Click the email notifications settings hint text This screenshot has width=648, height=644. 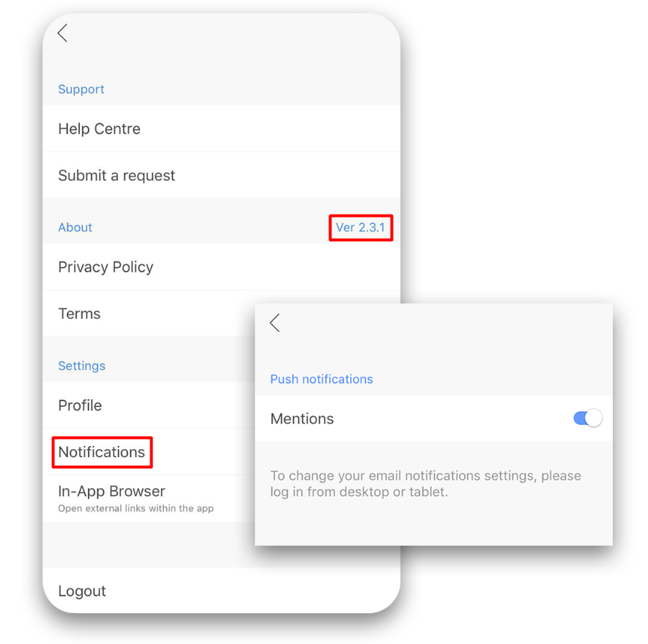(426, 484)
